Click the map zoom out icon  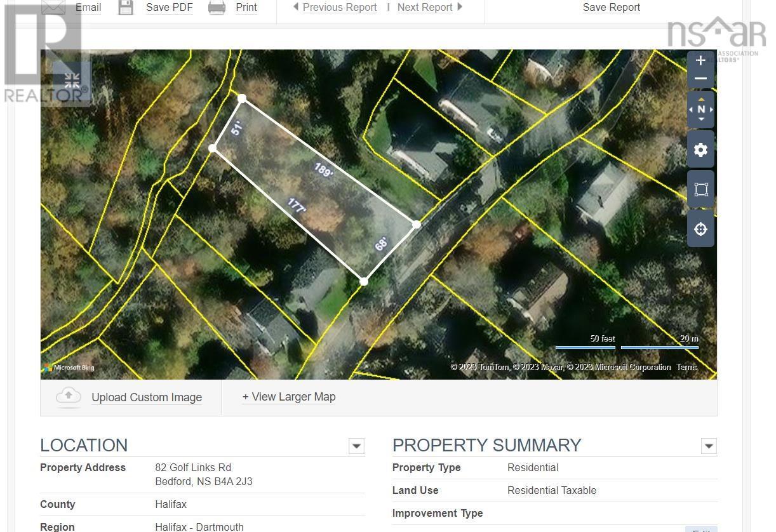tap(700, 79)
